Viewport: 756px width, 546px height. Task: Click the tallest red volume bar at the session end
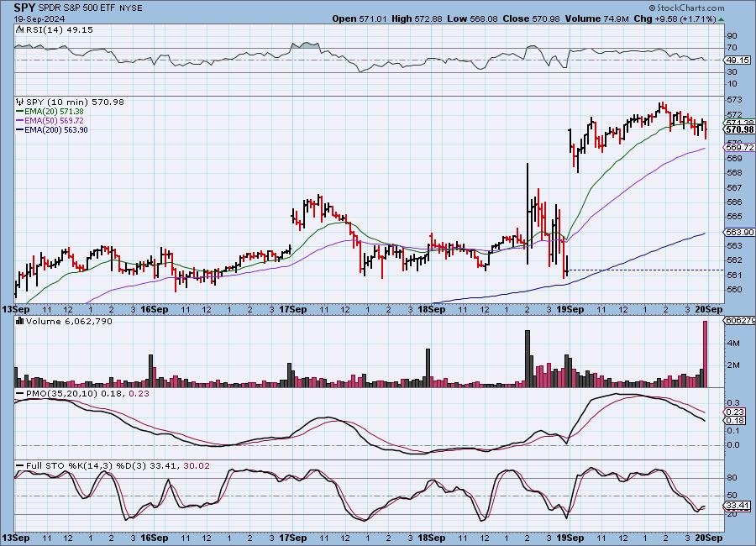(x=706, y=354)
